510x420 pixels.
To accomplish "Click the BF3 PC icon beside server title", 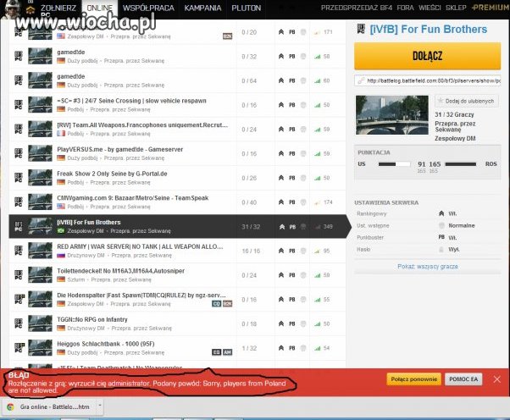I will (x=361, y=29).
